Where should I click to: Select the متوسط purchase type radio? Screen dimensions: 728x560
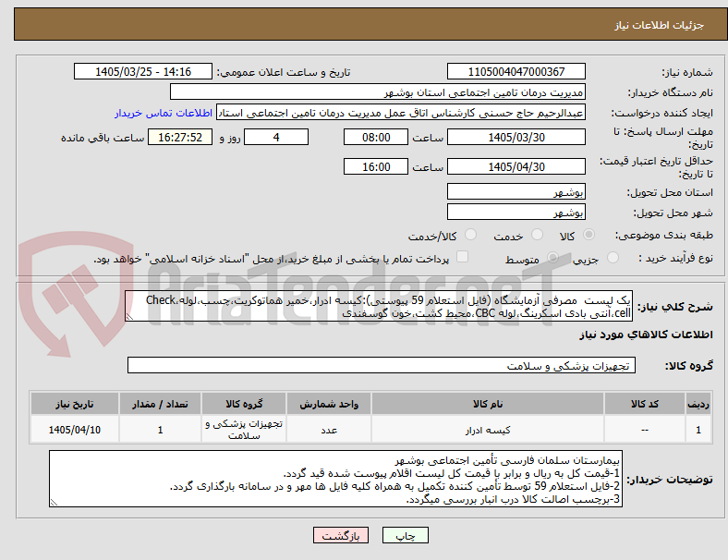(552, 257)
